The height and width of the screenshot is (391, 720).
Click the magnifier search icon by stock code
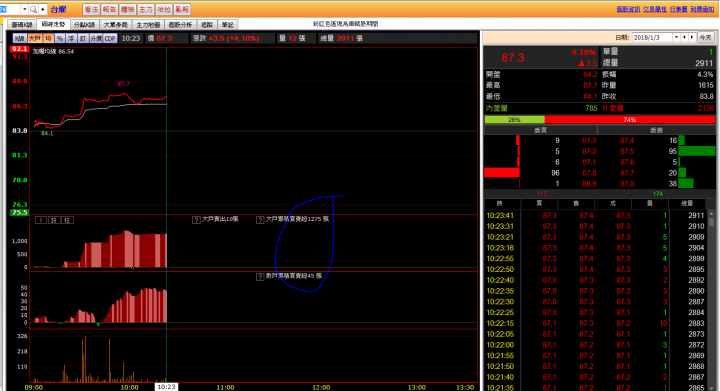coord(33,9)
